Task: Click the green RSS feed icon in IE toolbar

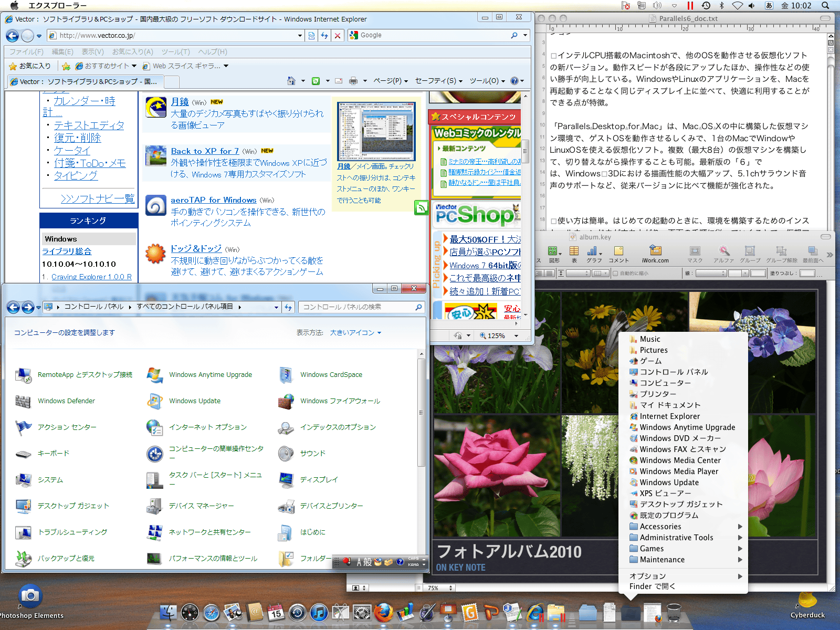Action: point(316,81)
